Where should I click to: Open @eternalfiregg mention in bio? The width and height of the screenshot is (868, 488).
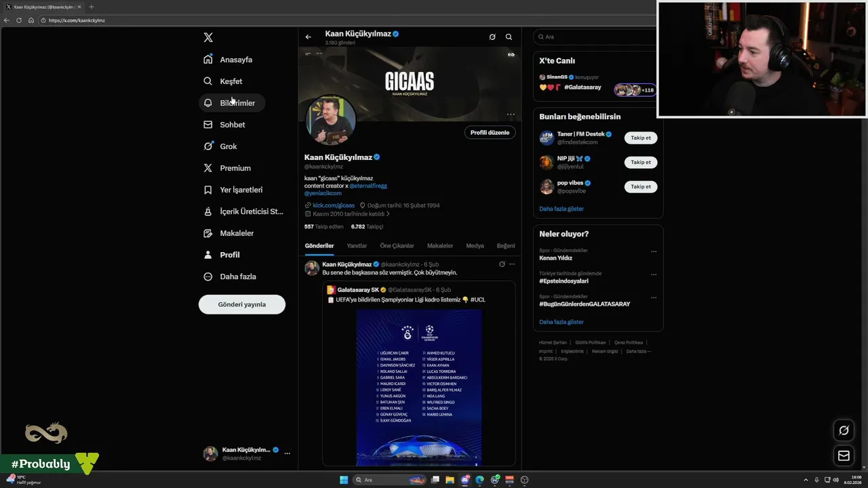point(368,186)
